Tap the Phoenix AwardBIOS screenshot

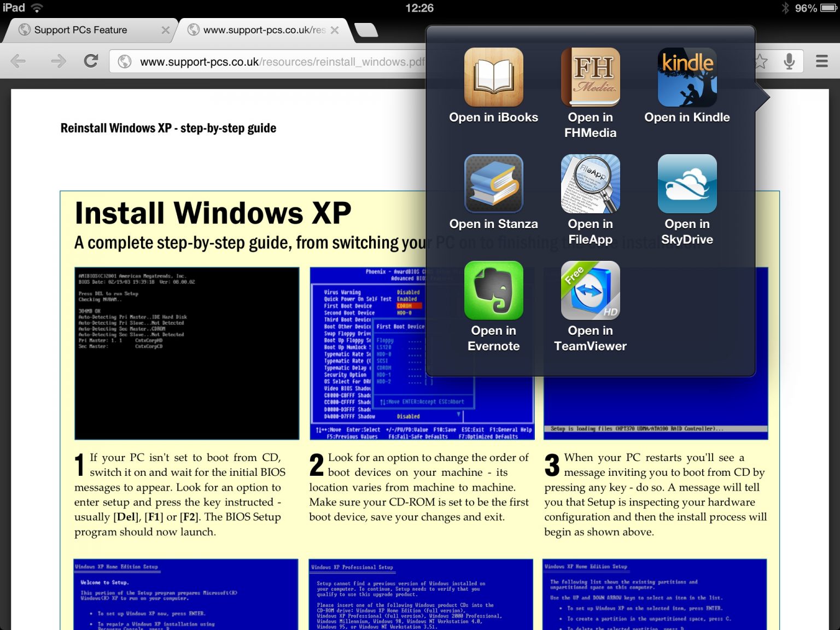[367, 353]
